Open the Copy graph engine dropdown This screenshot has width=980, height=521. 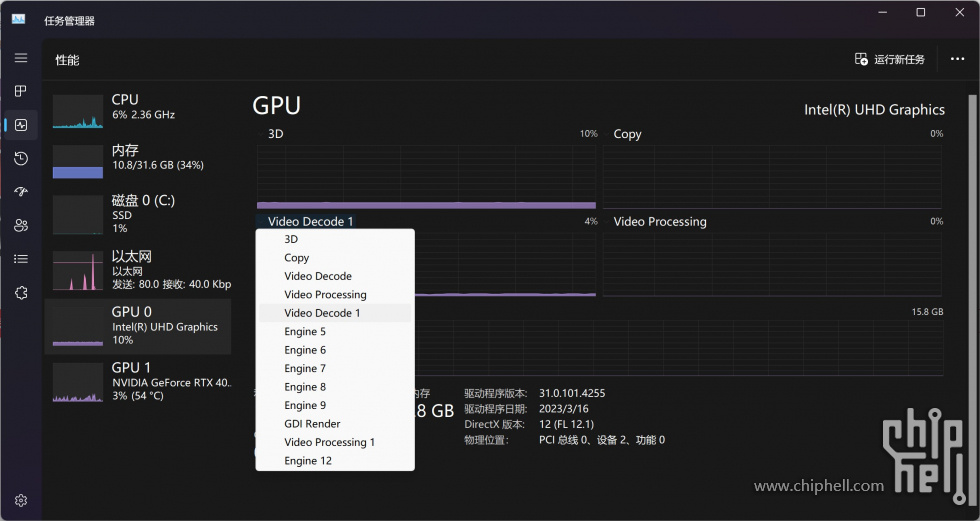622,134
